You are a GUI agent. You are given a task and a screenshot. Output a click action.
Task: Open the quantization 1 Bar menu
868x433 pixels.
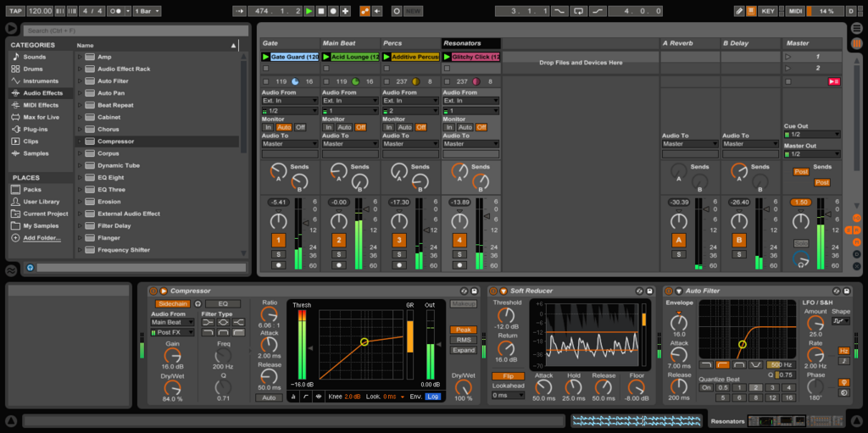147,11
